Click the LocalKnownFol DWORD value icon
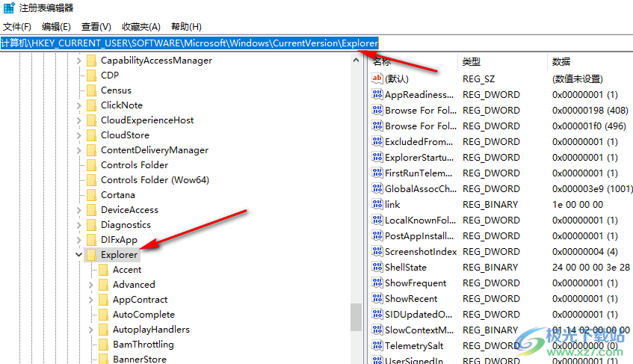 pos(377,220)
